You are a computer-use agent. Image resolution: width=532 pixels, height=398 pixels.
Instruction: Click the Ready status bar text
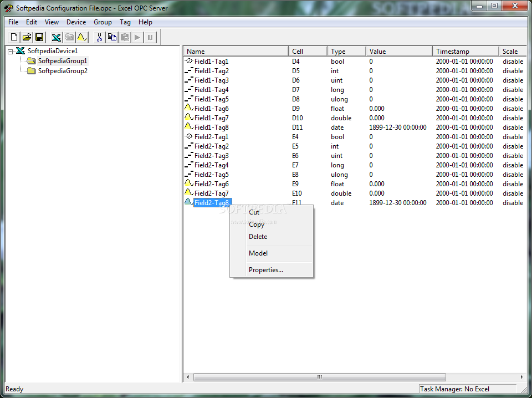(14, 389)
